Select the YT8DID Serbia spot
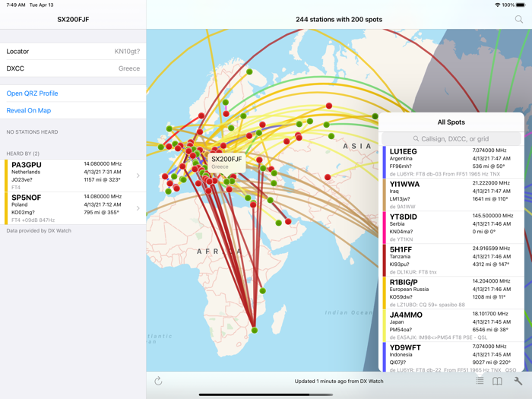This screenshot has width=532, height=399. click(453, 227)
